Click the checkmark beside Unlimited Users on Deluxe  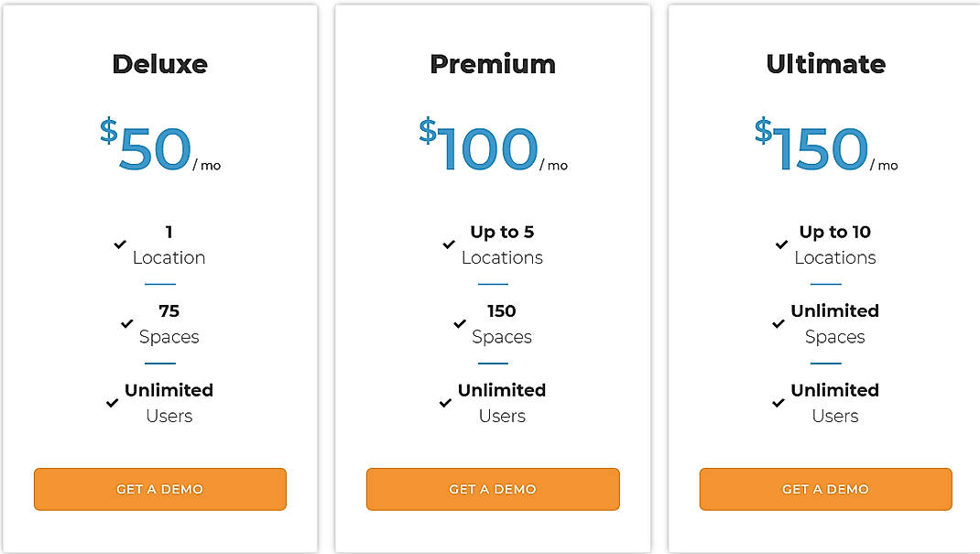pyautogui.click(x=112, y=403)
